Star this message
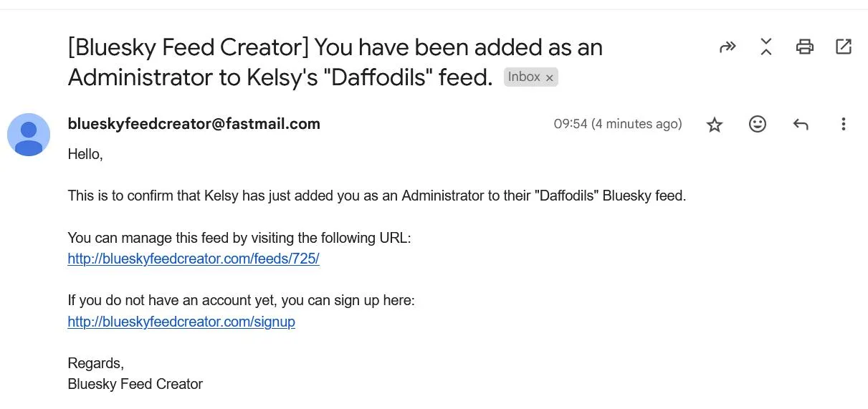868x409 pixels. click(715, 125)
